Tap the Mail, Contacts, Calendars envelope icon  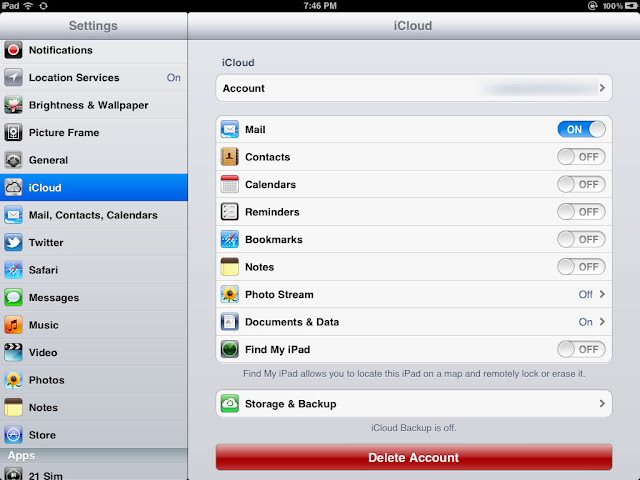(13, 215)
